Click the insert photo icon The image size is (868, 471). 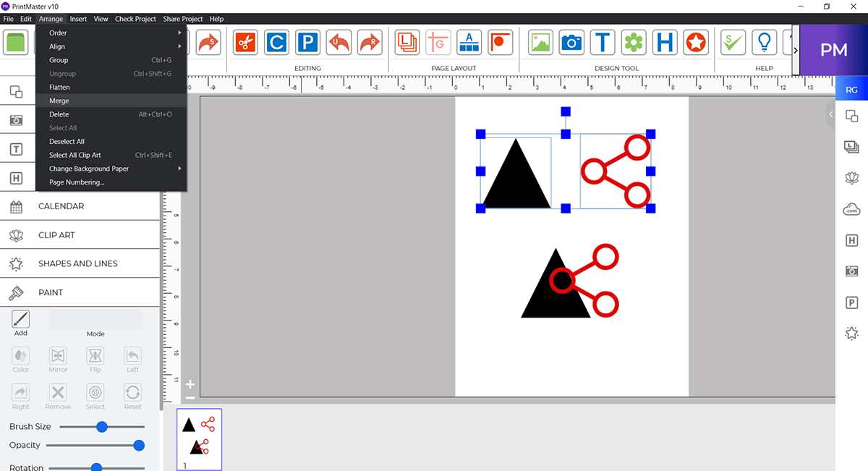(540, 42)
